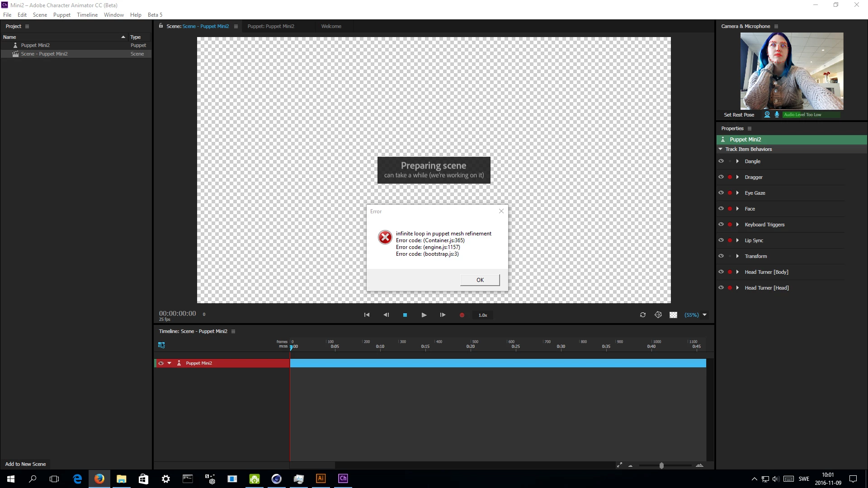Open the File menu
Screen dimensions: 868x488
coord(7,15)
